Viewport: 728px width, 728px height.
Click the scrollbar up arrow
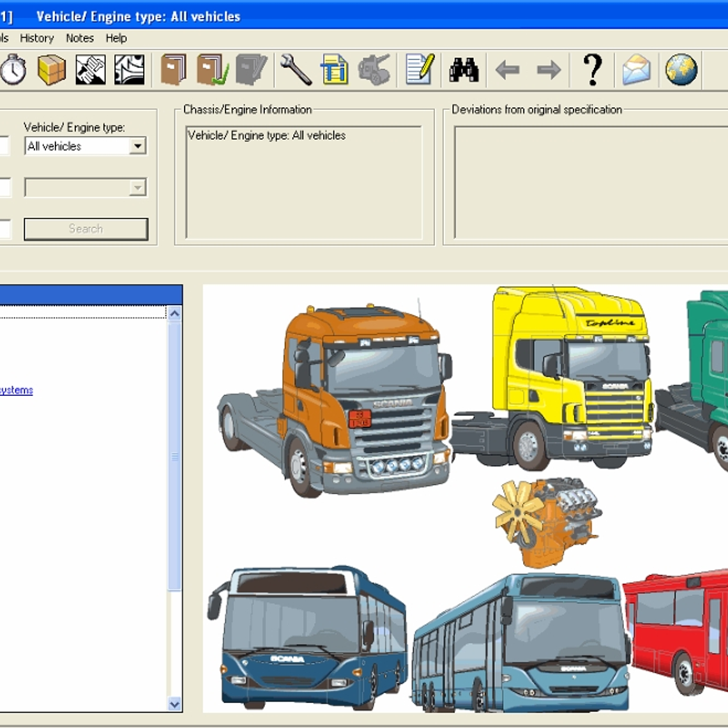pos(174,312)
